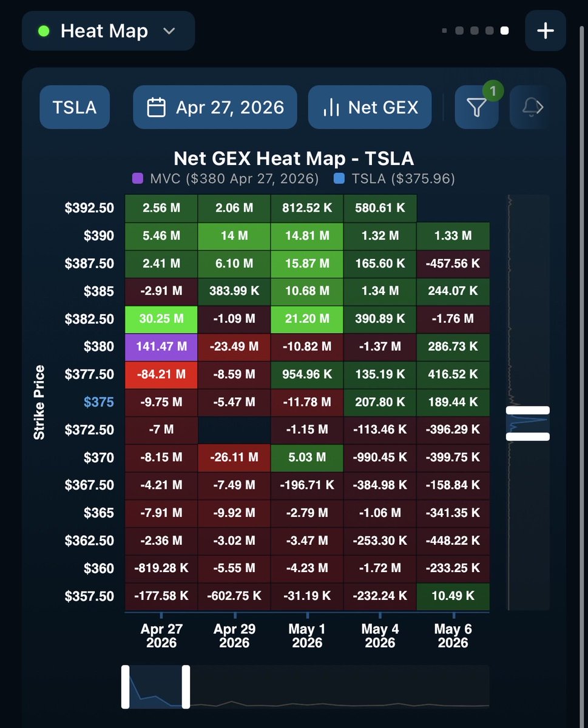This screenshot has height=728, width=588.
Task: Click the -1.76 M cell
Action: coord(453,319)
